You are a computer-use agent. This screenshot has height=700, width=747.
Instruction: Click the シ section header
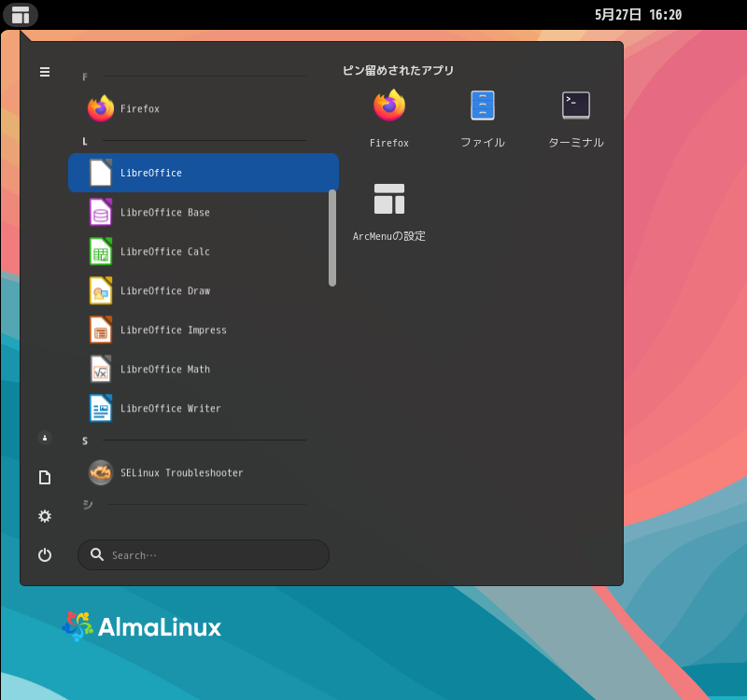pyautogui.click(x=87, y=504)
